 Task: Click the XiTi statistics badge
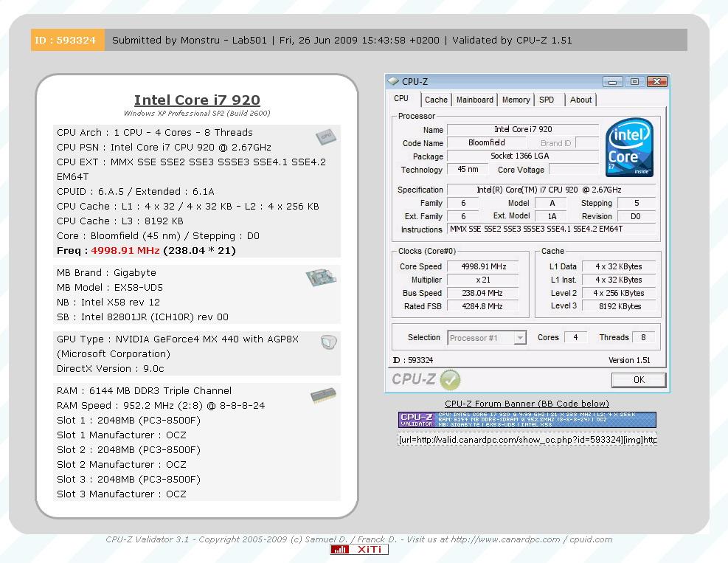coord(359,550)
